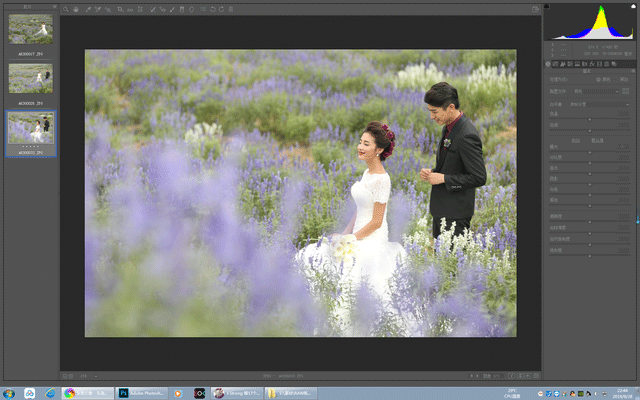Open Internet Explorer from taskbar
This screenshot has width=640, height=400.
click(50, 393)
